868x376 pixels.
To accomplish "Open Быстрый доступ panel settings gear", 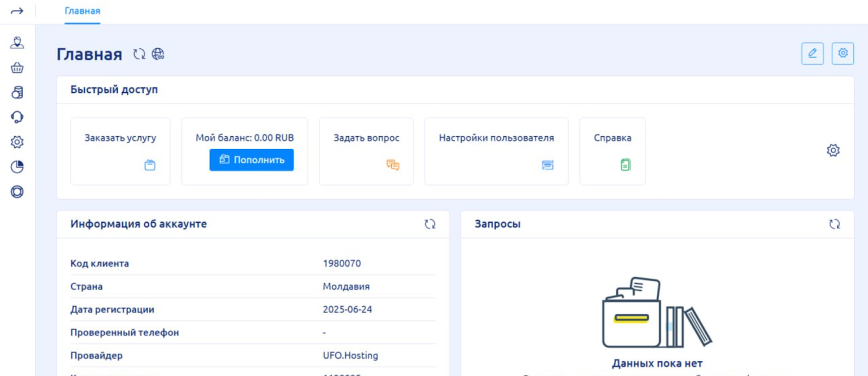I will [833, 150].
